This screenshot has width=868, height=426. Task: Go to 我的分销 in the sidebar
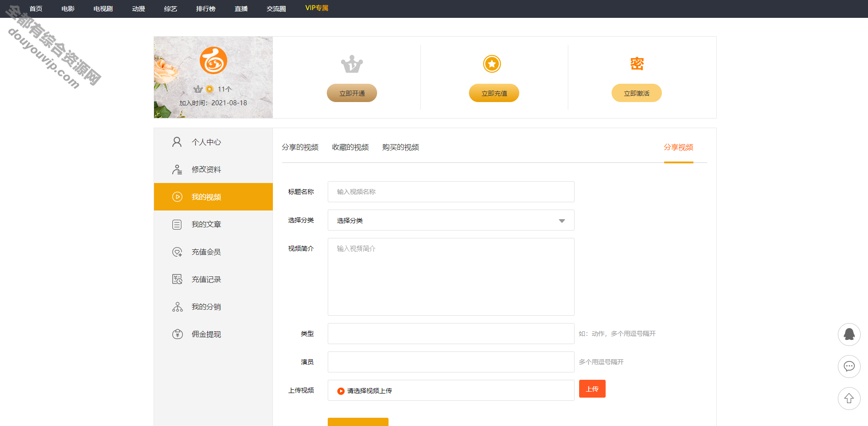(213, 307)
